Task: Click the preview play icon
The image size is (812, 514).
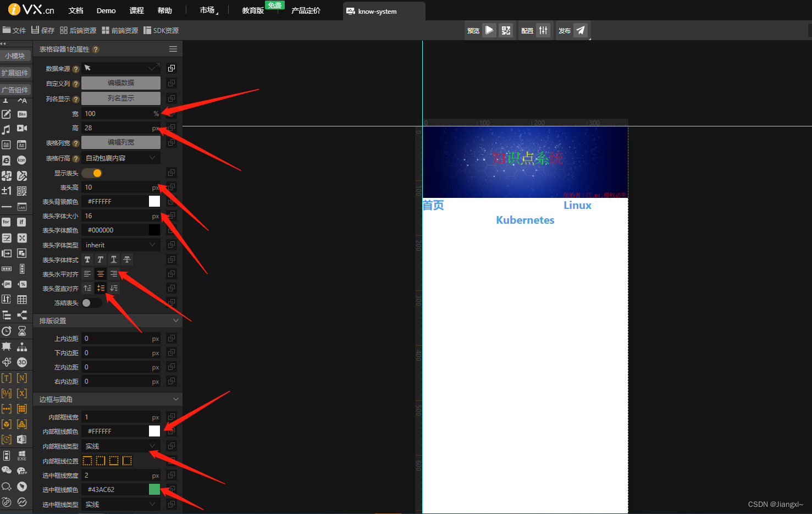Action: [489, 30]
